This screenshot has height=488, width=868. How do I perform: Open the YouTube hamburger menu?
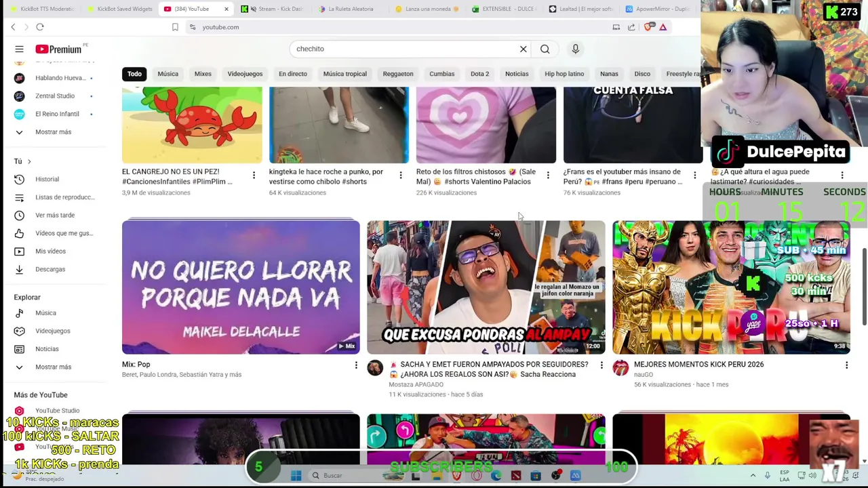pyautogui.click(x=19, y=49)
